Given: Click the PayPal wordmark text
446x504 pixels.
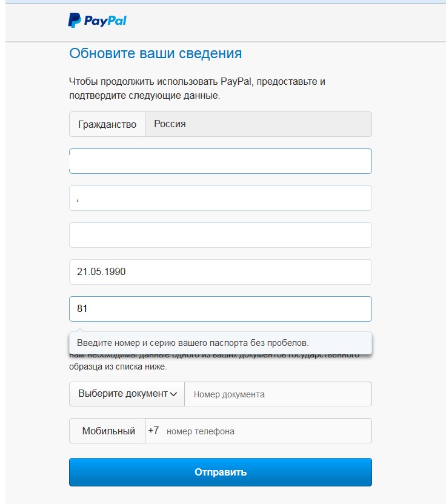Looking at the screenshot, I should (105, 21).
